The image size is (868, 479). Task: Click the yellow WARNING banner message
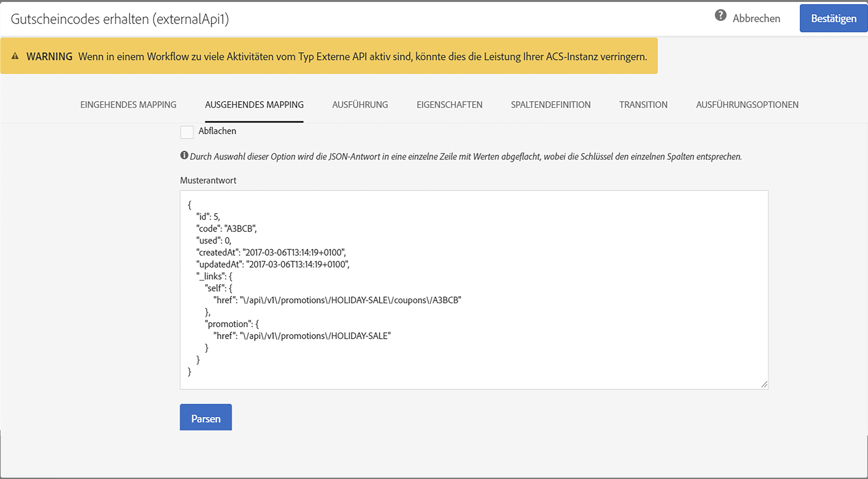click(362, 56)
